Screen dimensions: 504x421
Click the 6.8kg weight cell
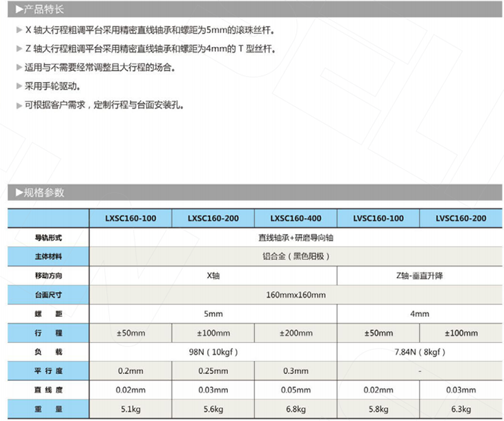pos(295,409)
